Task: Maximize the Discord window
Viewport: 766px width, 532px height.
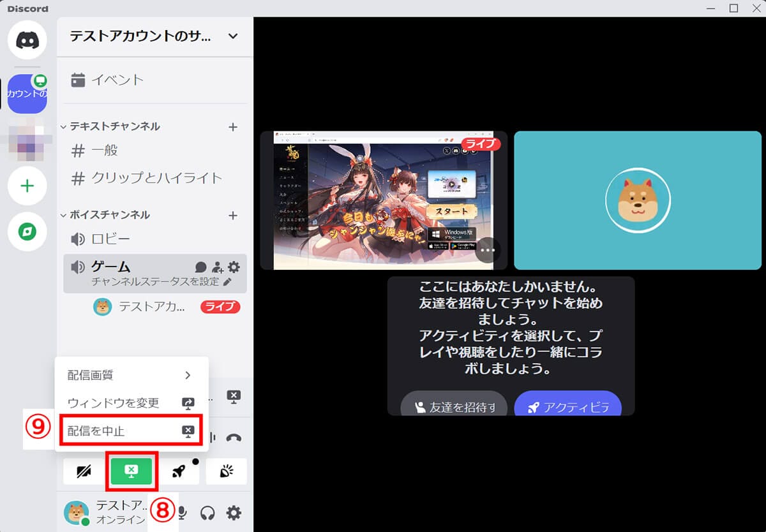Action: click(x=733, y=8)
